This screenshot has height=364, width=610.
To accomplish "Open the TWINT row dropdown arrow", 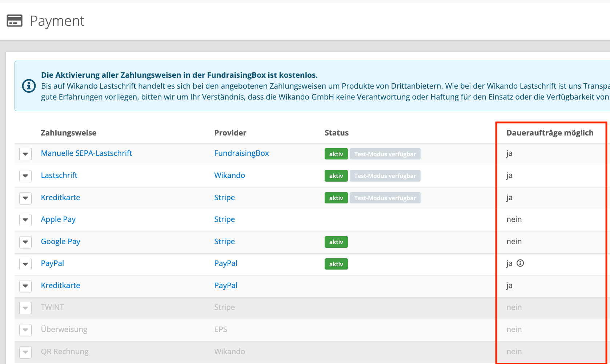I will (25, 308).
